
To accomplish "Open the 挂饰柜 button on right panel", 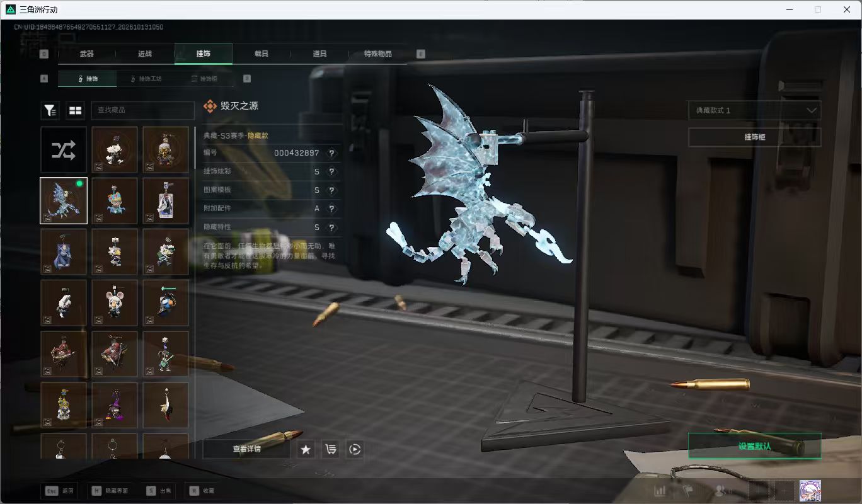I will pos(754,137).
